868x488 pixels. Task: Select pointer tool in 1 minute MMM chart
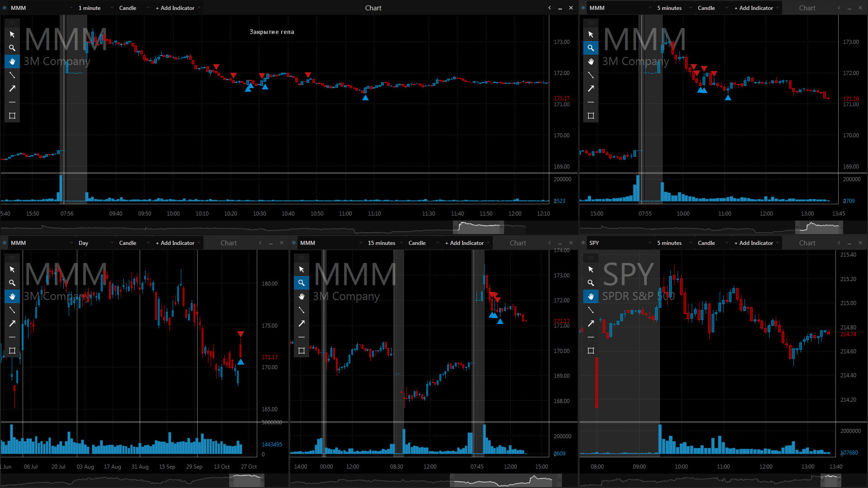pos(12,34)
